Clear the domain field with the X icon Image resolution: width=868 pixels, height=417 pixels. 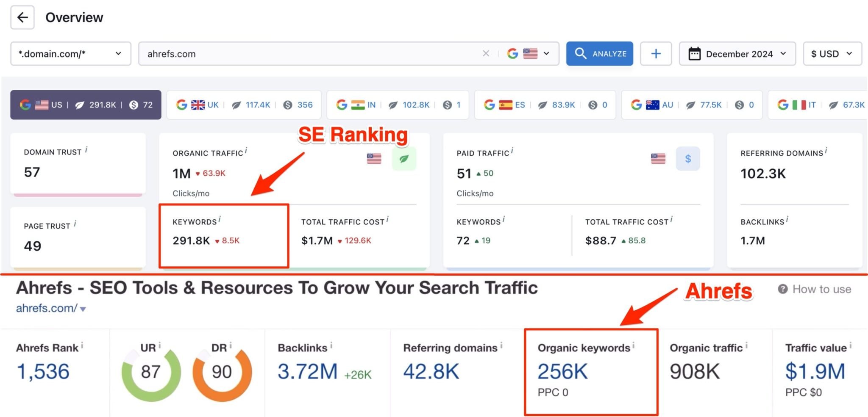[x=486, y=53]
